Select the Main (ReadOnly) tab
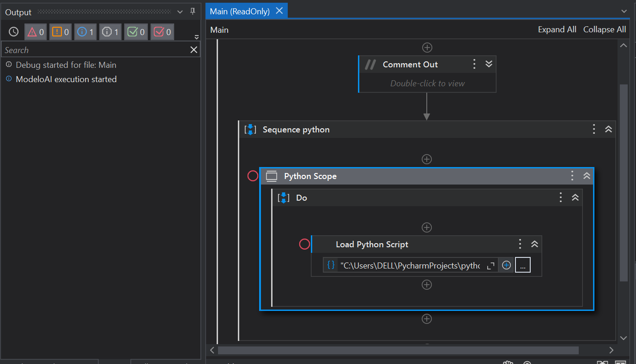 [240, 12]
